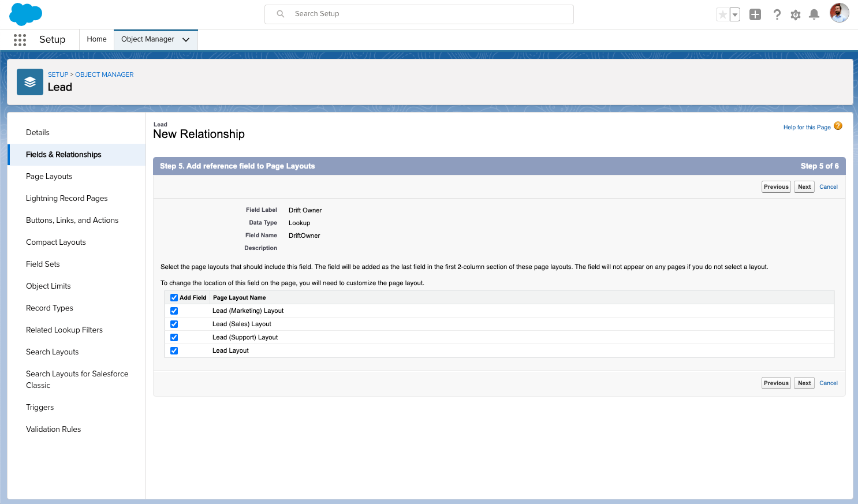The width and height of the screenshot is (858, 504).
Task: Click the orange help icon beside Help for this Page
Action: tap(838, 126)
